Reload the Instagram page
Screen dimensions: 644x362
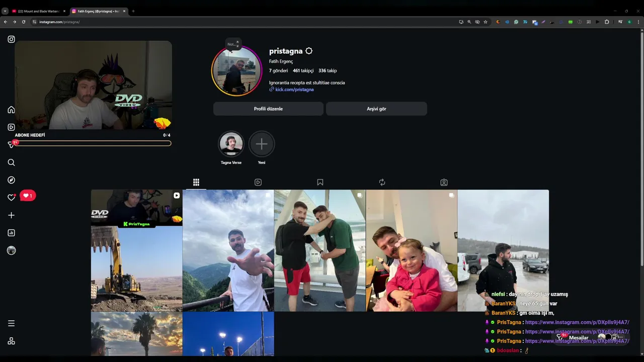tap(24, 22)
